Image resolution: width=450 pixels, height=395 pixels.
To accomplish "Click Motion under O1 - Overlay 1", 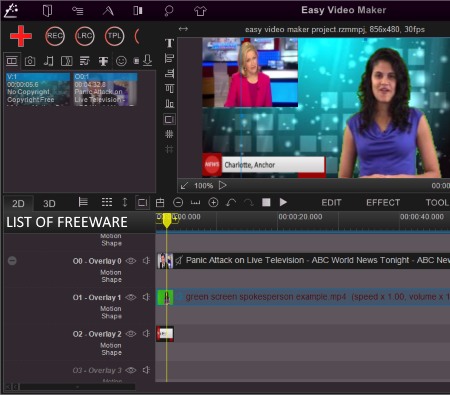I will 111,309.
